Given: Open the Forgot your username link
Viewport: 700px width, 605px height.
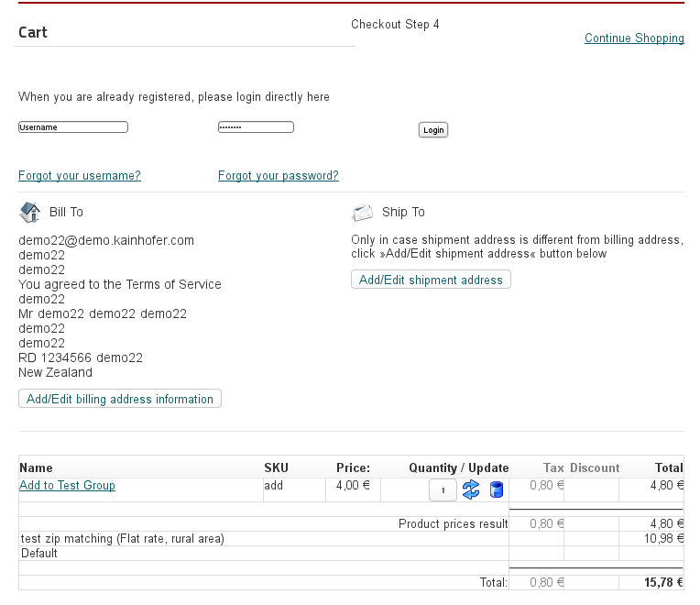Looking at the screenshot, I should 80,176.
